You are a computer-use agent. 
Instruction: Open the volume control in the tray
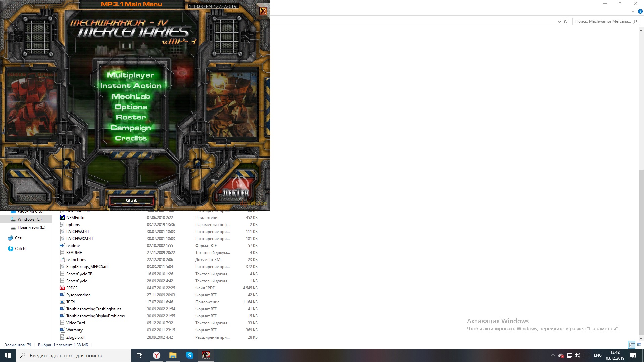(577, 355)
